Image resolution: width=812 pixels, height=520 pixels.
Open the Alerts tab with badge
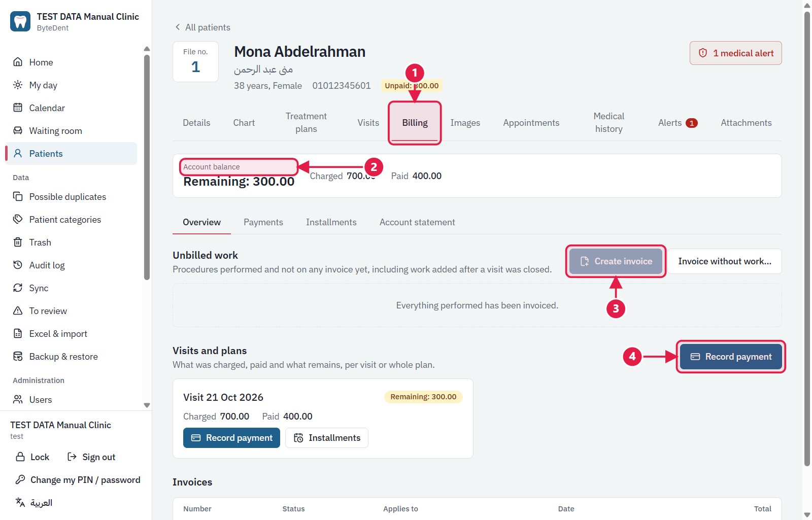click(x=678, y=123)
